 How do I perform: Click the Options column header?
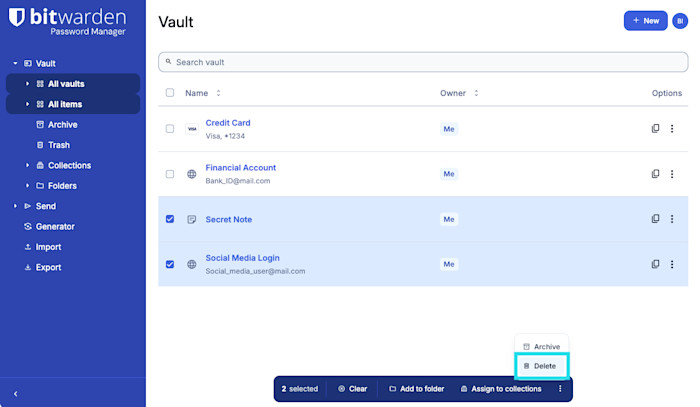(667, 93)
